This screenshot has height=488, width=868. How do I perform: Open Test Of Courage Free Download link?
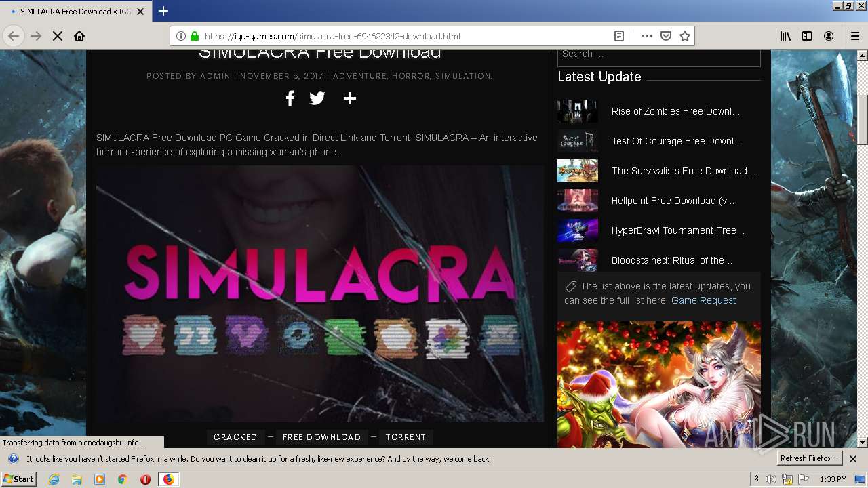click(x=677, y=141)
